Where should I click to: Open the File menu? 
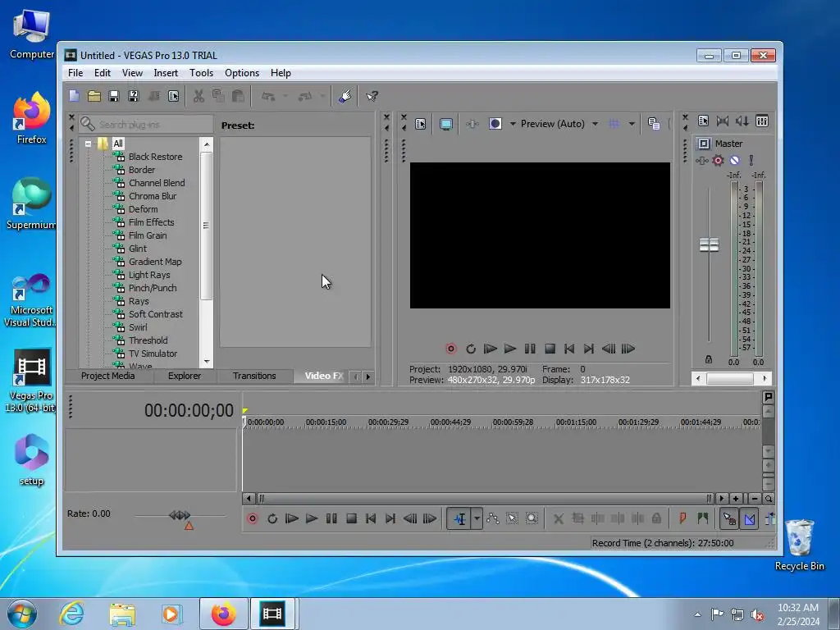(x=75, y=73)
